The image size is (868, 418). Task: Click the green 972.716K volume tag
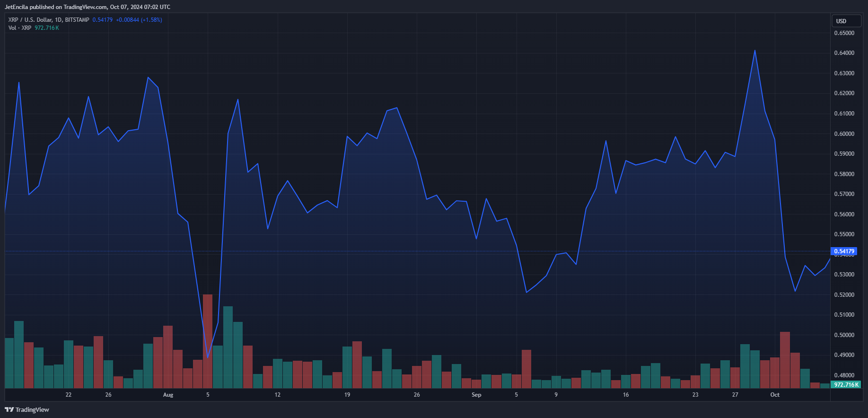pos(846,385)
